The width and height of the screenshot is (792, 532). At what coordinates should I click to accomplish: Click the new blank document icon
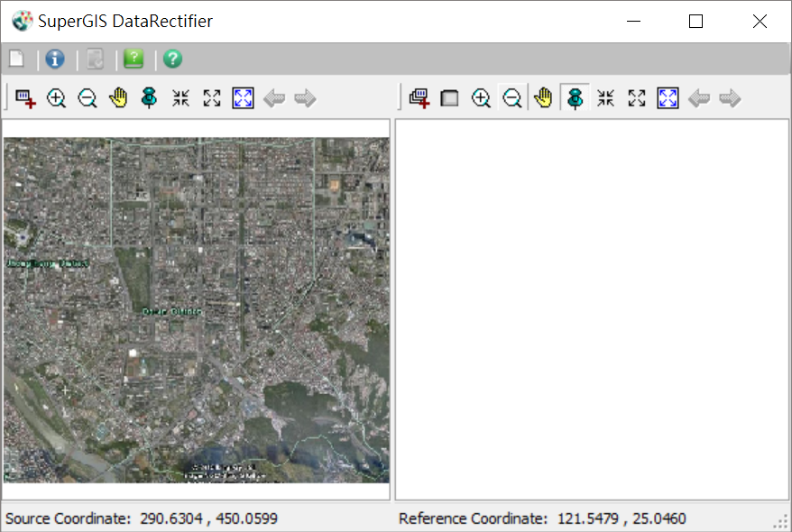(16, 60)
